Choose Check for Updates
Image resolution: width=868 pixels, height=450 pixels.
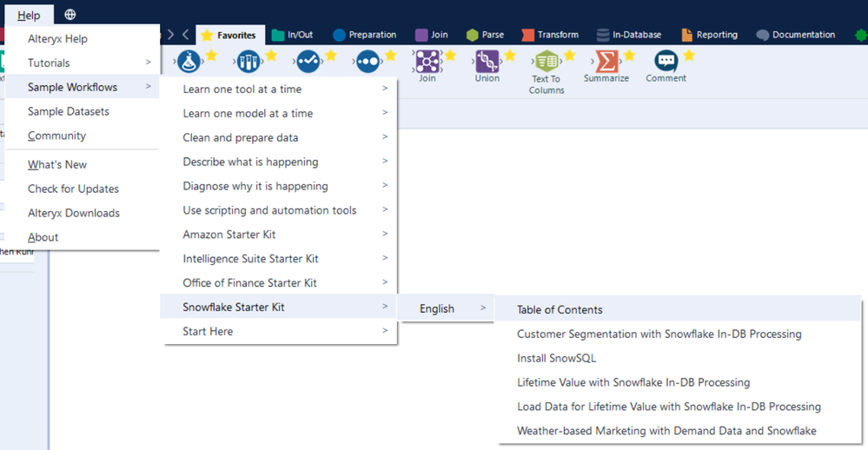coord(82,189)
